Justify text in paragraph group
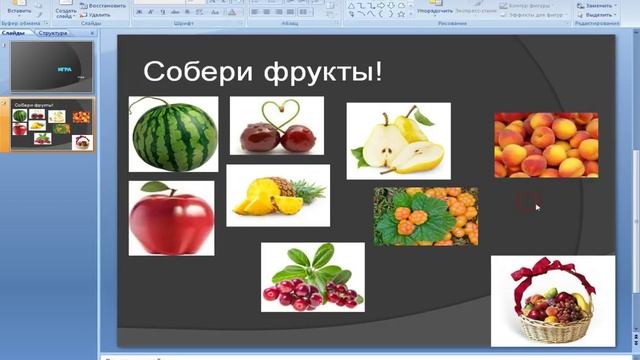Screen dimensions: 640x360 coord(290,12)
